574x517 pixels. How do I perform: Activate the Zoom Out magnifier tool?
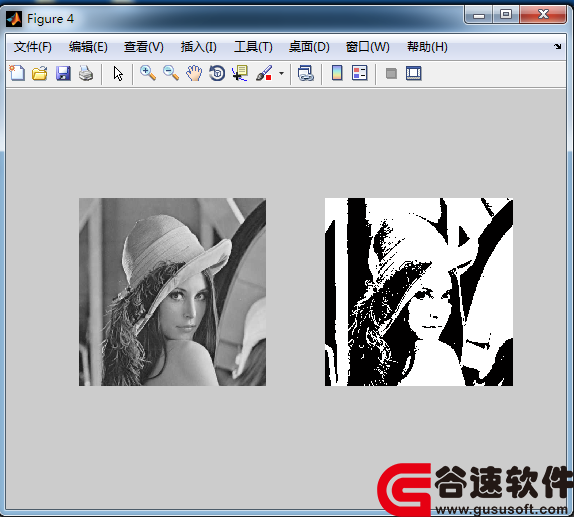tap(171, 73)
